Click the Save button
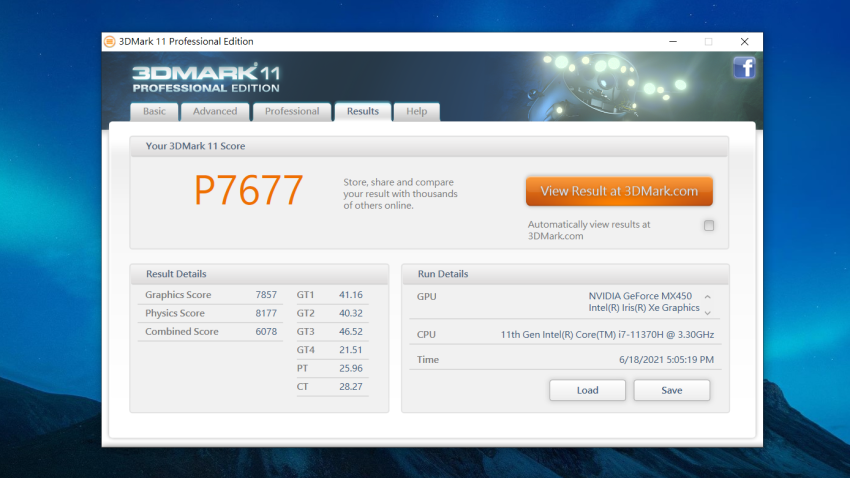Image resolution: width=850 pixels, height=478 pixels. coord(672,390)
